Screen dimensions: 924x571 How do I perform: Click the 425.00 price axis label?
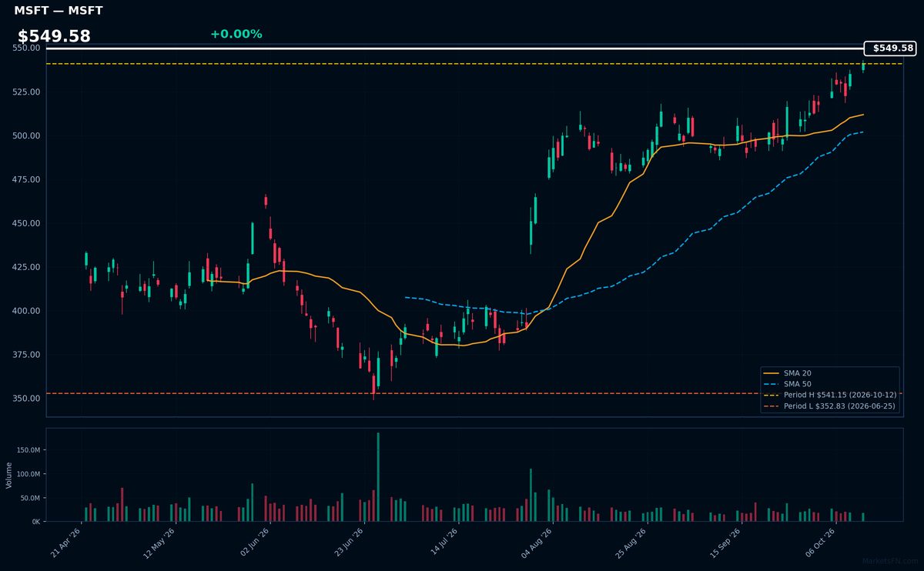27,267
